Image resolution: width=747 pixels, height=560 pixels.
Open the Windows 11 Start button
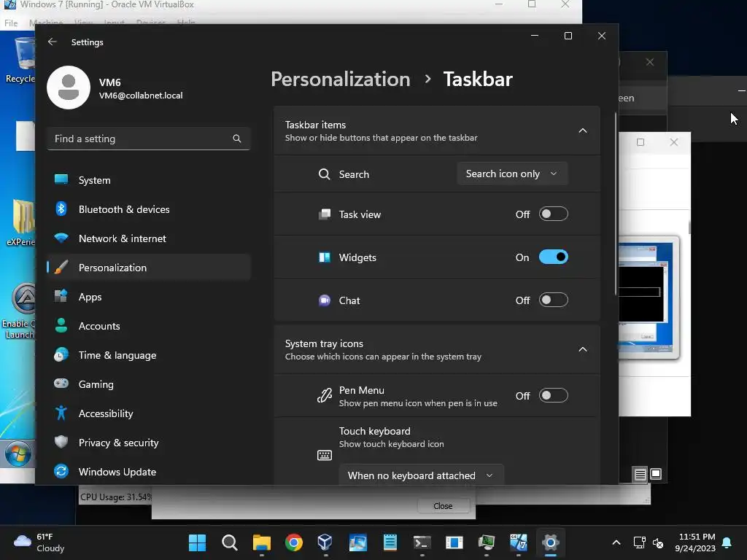(x=197, y=542)
